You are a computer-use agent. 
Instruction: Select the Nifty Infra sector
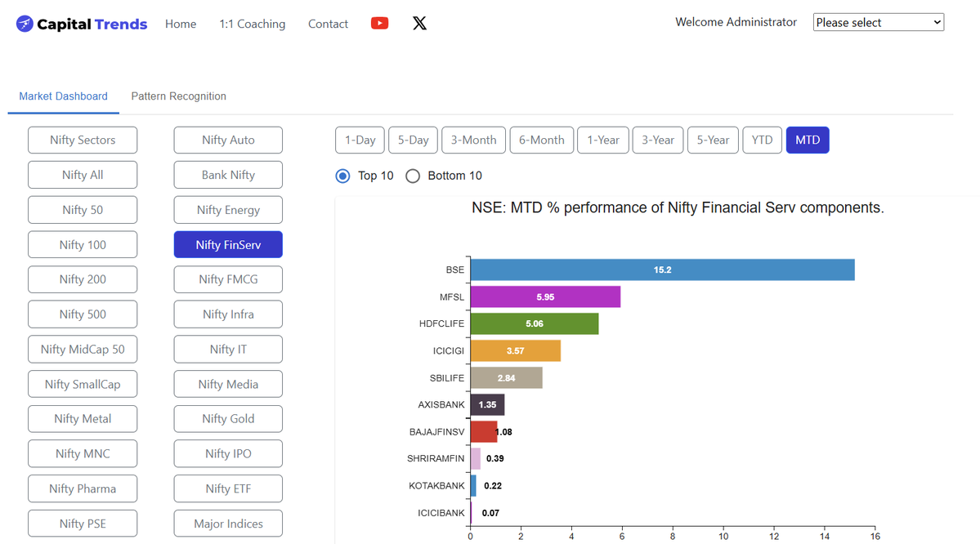(228, 314)
